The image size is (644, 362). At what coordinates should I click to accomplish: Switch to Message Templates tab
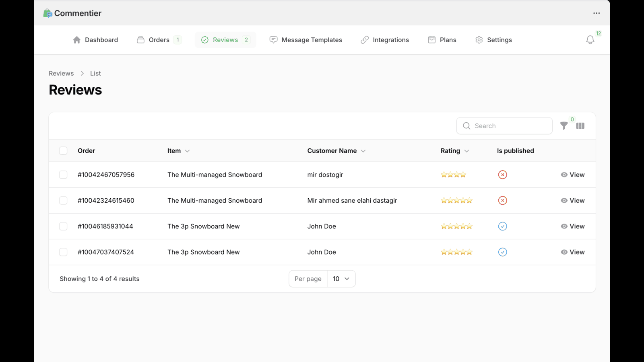pos(306,40)
